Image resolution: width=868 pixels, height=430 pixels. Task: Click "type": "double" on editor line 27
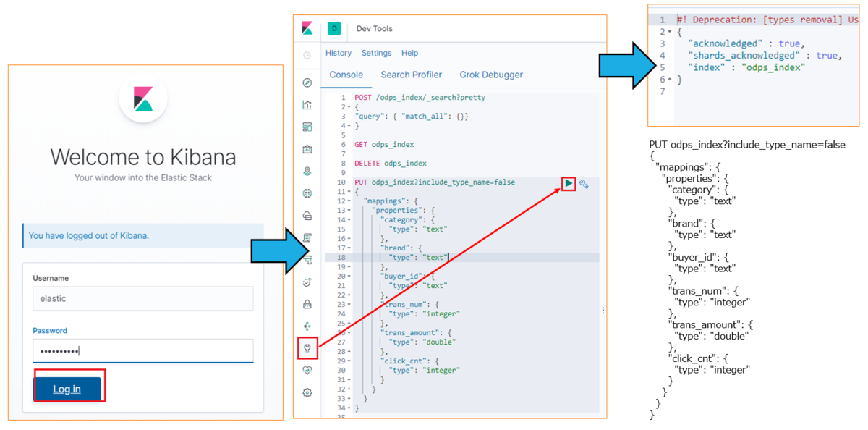point(422,342)
